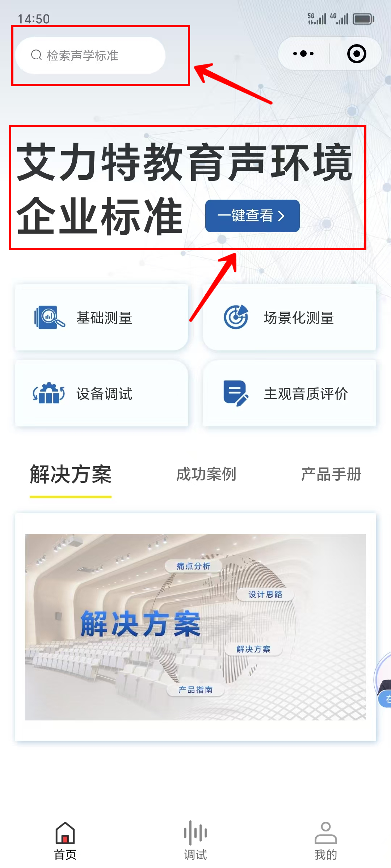Show the 产品手册 tab

click(x=331, y=474)
